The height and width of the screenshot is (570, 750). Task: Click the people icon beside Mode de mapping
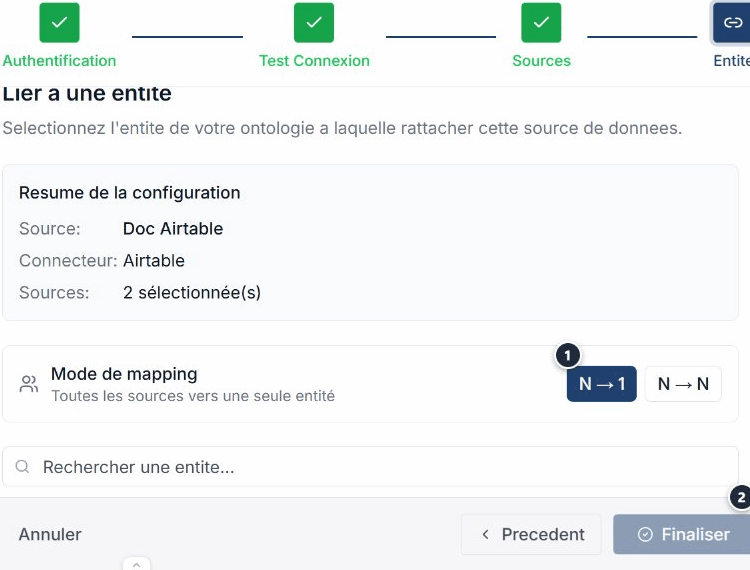[x=29, y=384]
